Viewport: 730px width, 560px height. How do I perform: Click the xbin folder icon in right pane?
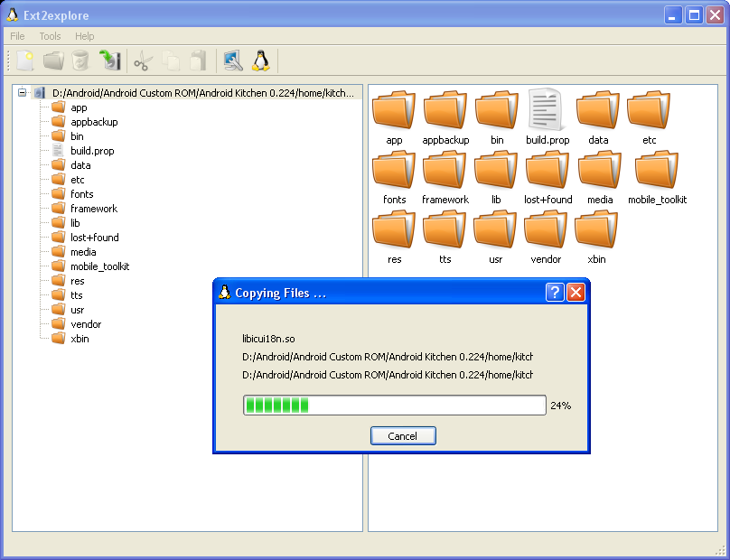596,229
